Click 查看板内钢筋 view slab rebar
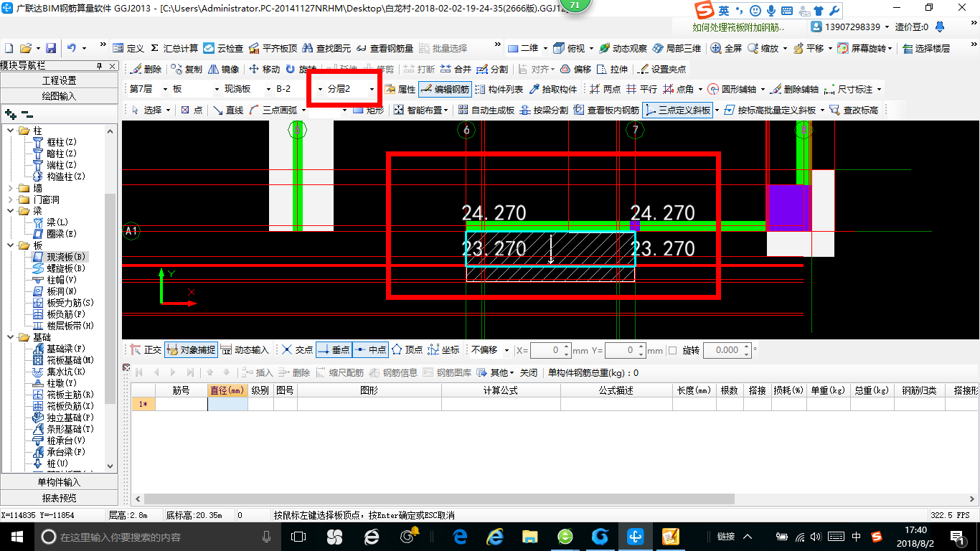Viewport: 980px width, 551px height. click(606, 110)
